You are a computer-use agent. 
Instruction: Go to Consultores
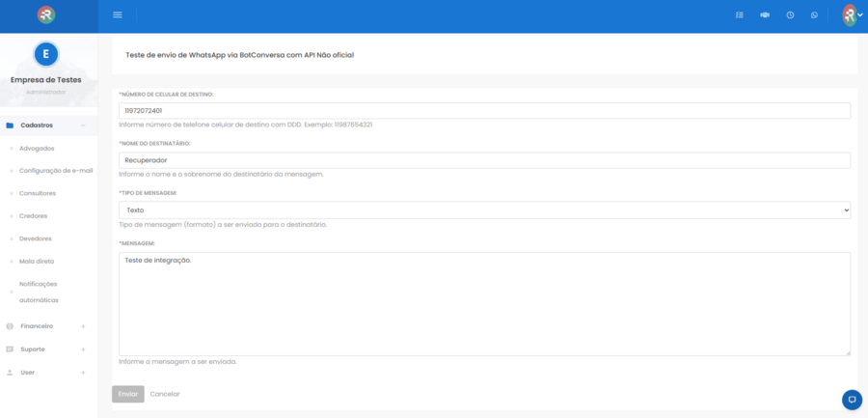(37, 193)
